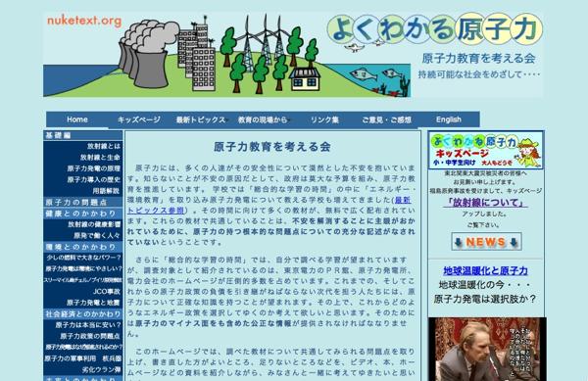
Task: Play the video thumbnail of man
Action: (487, 349)
